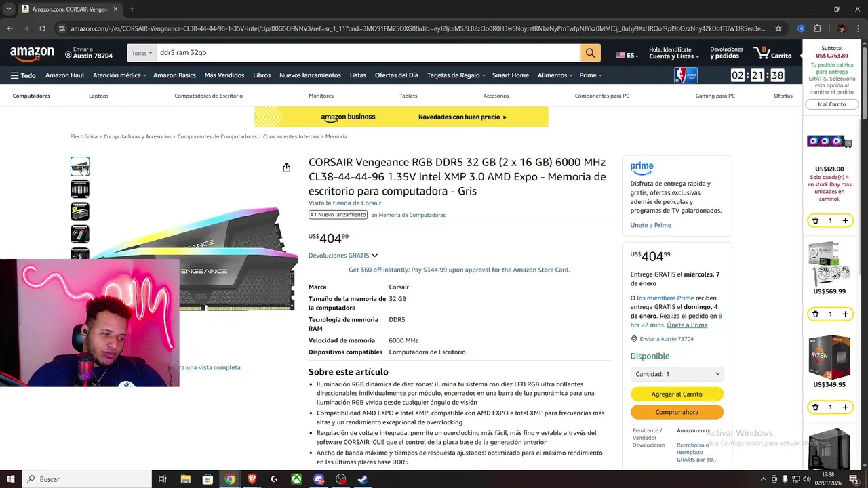The width and height of the screenshot is (868, 488).
Task: Click the trash icon for the US$69.00 item
Action: click(815, 221)
